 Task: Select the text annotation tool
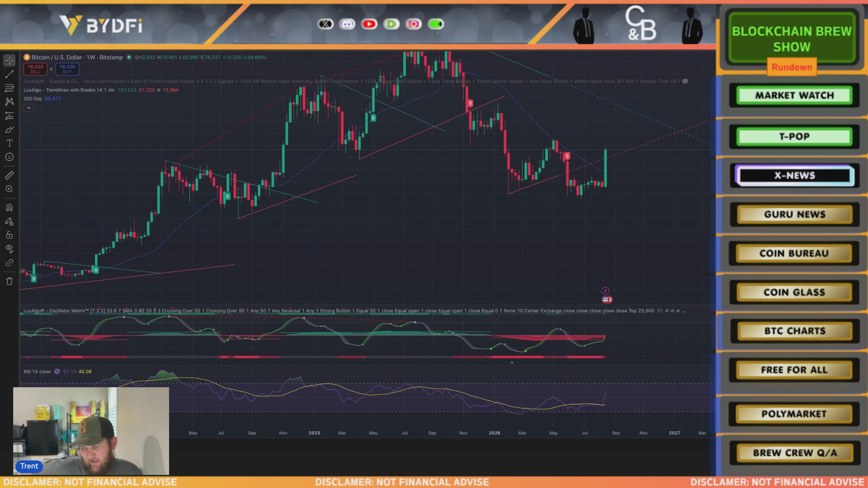9,143
